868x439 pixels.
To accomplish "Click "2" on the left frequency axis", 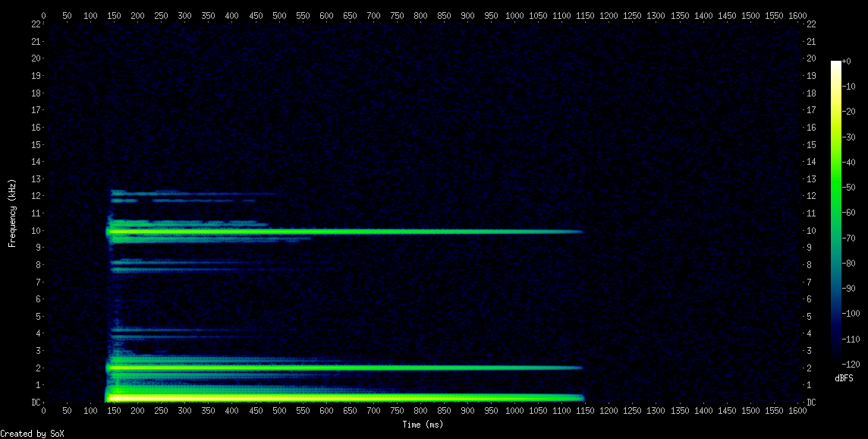I will point(38,368).
